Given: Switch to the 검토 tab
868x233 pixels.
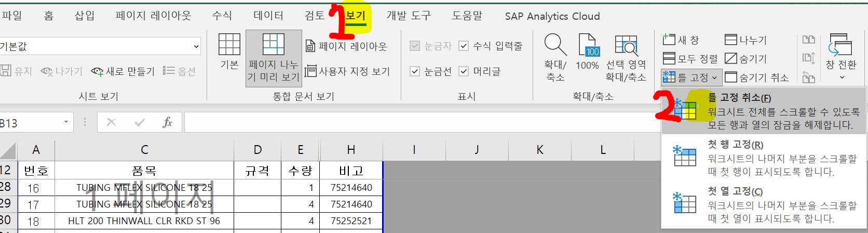Looking at the screenshot, I should click(x=315, y=16).
